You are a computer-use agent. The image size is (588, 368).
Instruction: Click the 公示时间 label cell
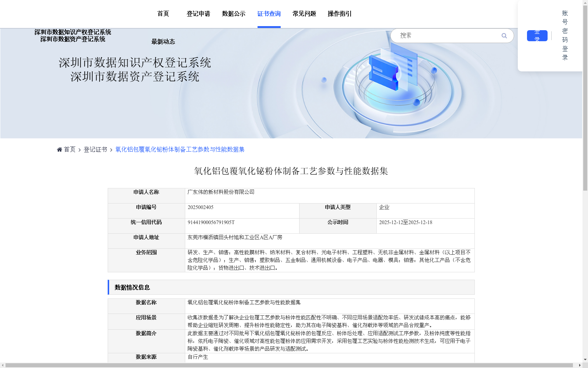338,226
